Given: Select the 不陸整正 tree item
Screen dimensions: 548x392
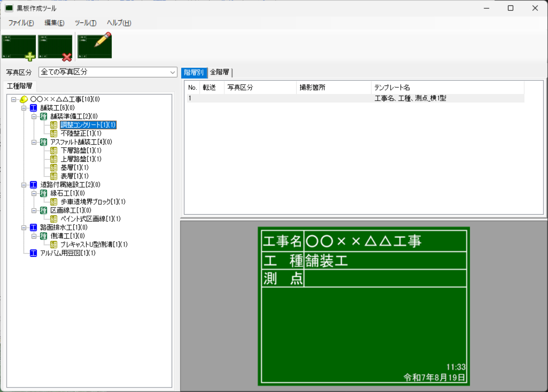Looking at the screenshot, I should pos(81,133).
